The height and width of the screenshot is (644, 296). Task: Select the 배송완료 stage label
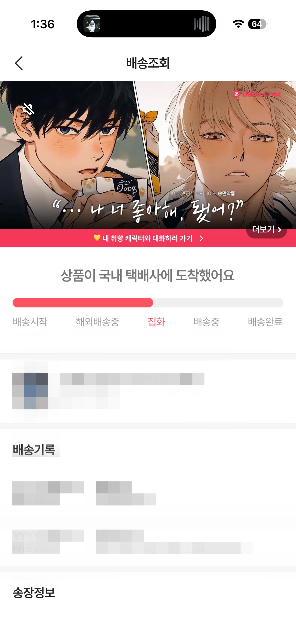tap(265, 322)
